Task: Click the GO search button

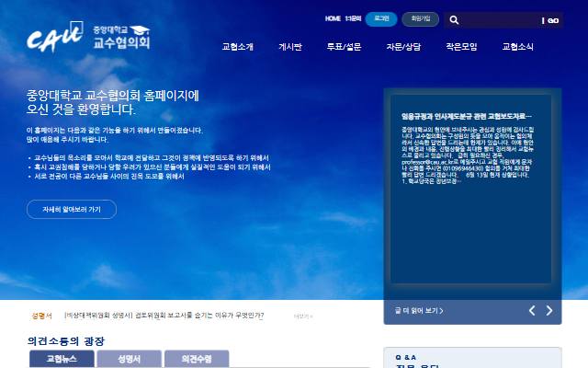Action: click(553, 20)
